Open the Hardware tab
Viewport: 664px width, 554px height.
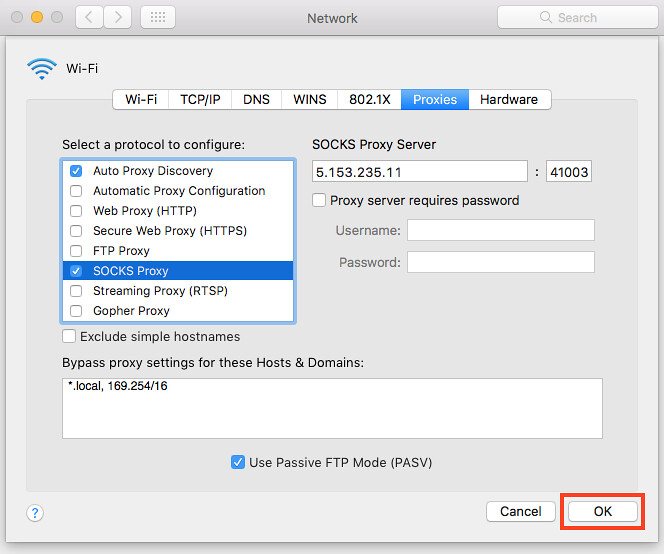[x=509, y=100]
